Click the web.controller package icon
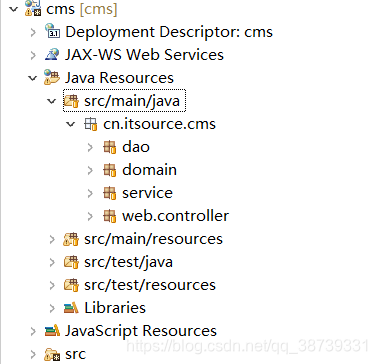Image resolution: width=377 pixels, height=364 pixels. click(110, 216)
